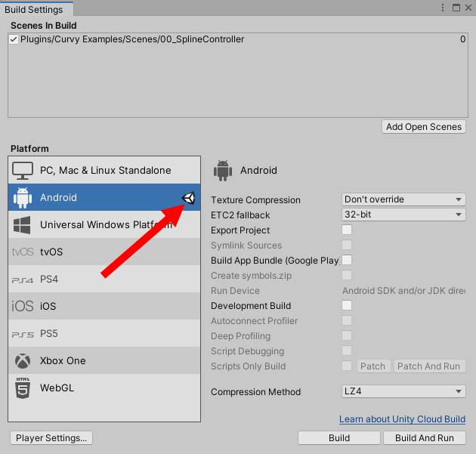Click the Add Open Scenes button
The height and width of the screenshot is (454, 476).
424,127
